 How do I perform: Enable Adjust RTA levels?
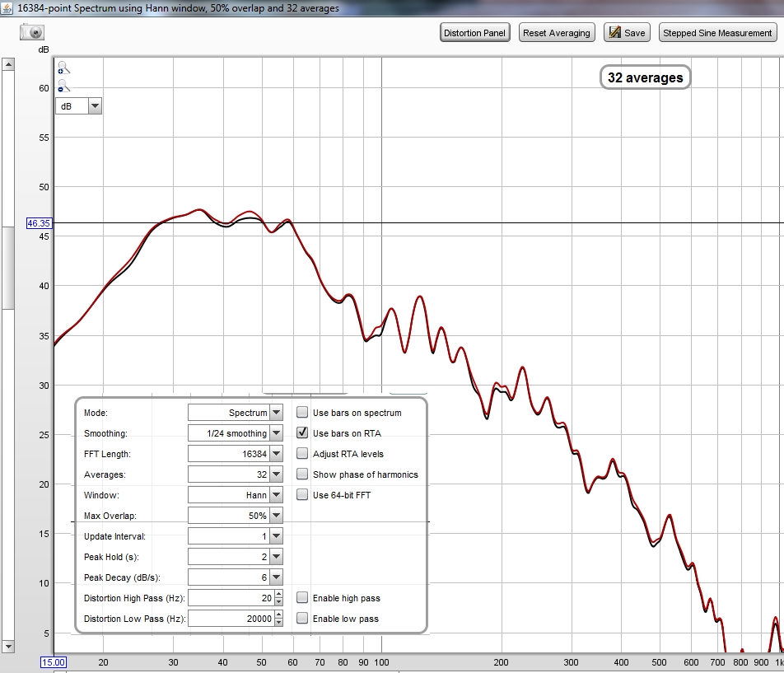[x=302, y=453]
